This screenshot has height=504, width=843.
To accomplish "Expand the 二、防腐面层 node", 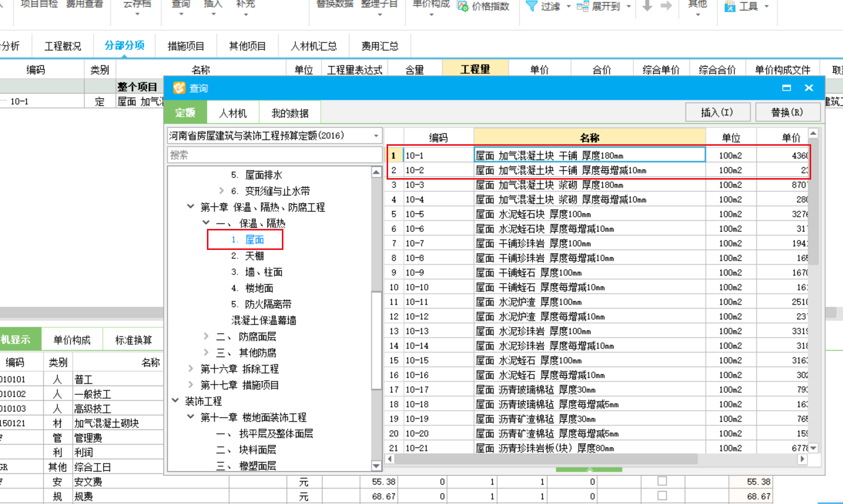I will pyautogui.click(x=206, y=336).
